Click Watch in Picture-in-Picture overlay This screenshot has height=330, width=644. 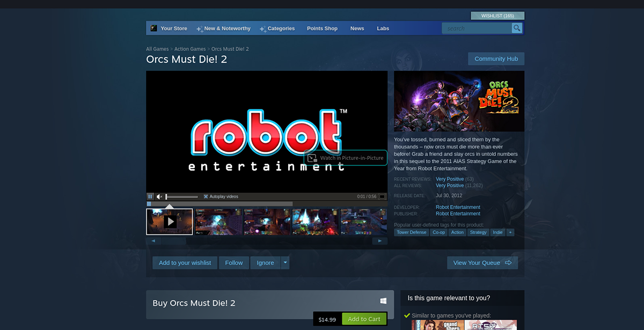[346, 158]
